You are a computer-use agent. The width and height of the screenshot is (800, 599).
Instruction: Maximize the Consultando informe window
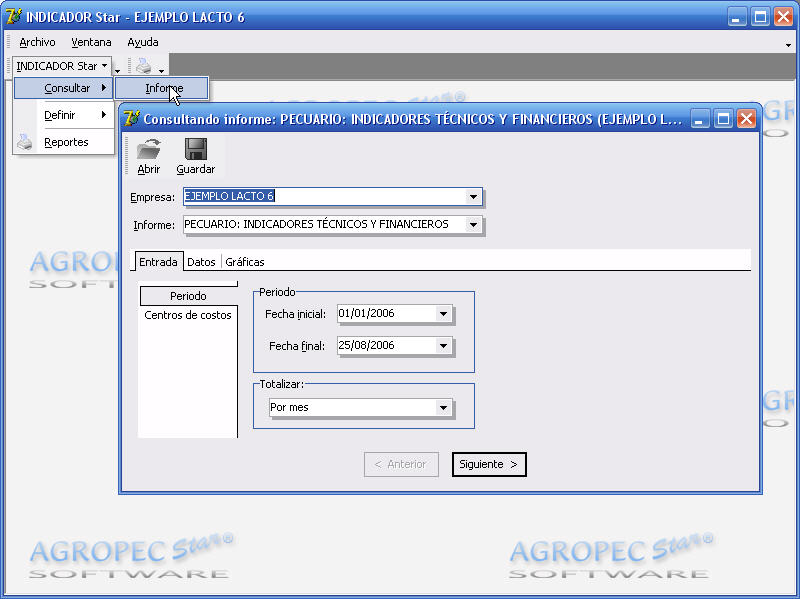(x=723, y=119)
